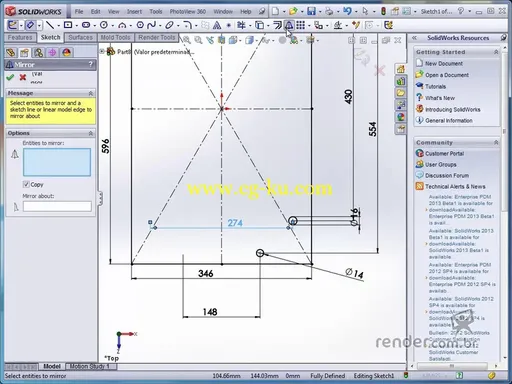Screen dimensions: 512x384
Task: Select the Spline sketch tool
Action: [x=151, y=25]
